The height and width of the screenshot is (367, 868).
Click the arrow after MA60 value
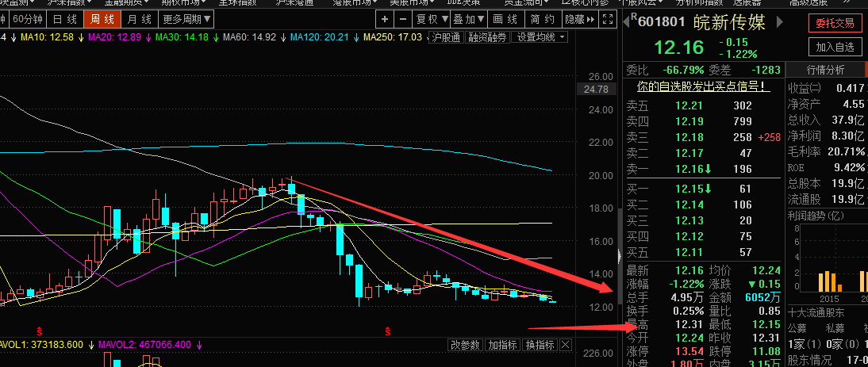click(283, 37)
